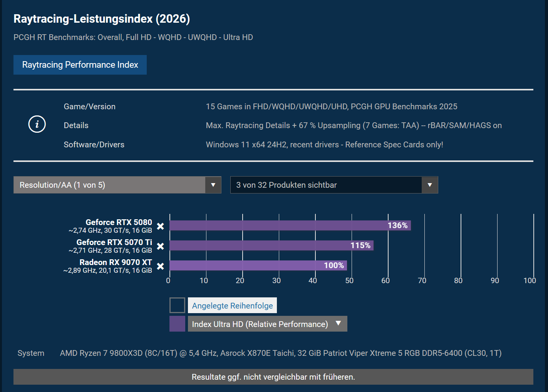The width and height of the screenshot is (548, 392).
Task: Click the 15 Games in FHD/WQHD/UWQHD/UHD text
Action: click(x=332, y=107)
